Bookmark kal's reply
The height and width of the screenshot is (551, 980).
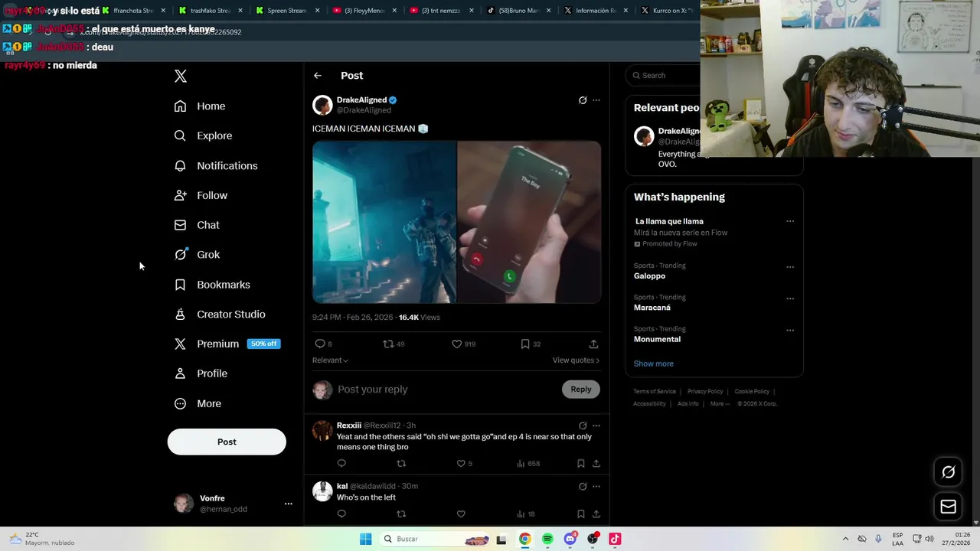(581, 514)
